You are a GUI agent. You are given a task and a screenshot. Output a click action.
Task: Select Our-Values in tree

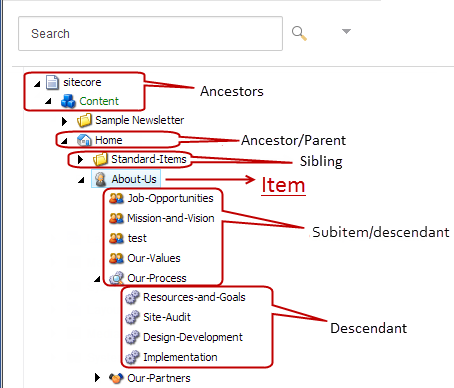pos(154,258)
